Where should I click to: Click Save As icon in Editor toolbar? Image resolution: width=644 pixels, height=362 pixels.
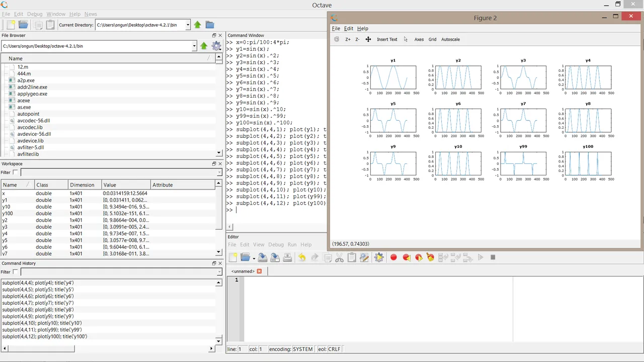(x=275, y=257)
